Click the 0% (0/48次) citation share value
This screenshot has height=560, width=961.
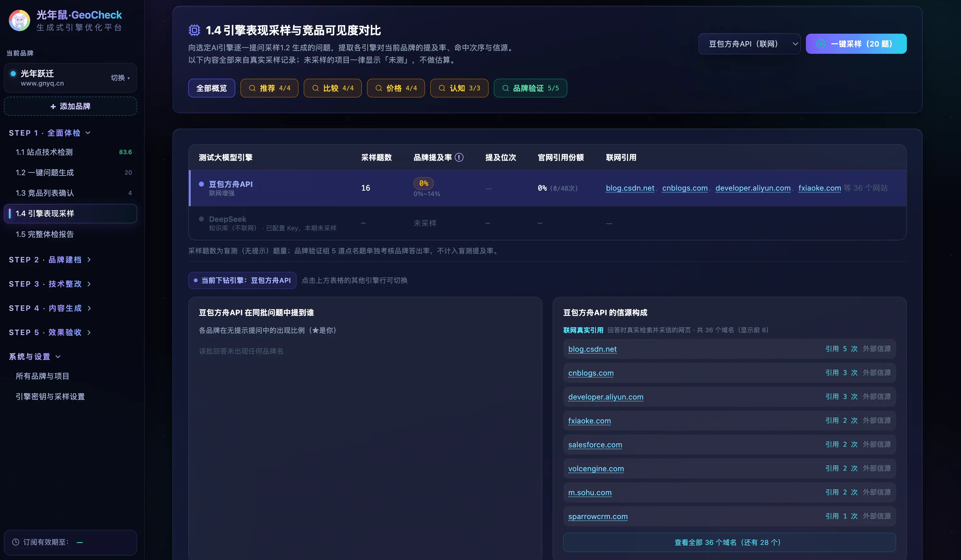pos(558,188)
